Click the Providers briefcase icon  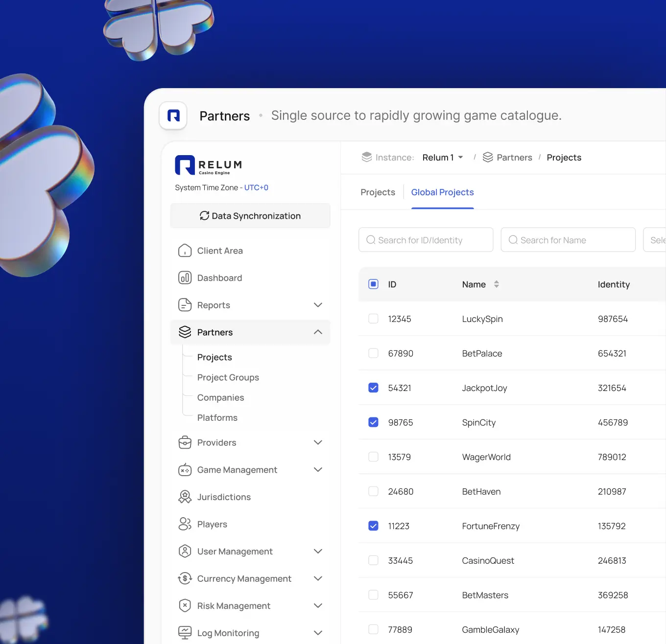coord(185,442)
